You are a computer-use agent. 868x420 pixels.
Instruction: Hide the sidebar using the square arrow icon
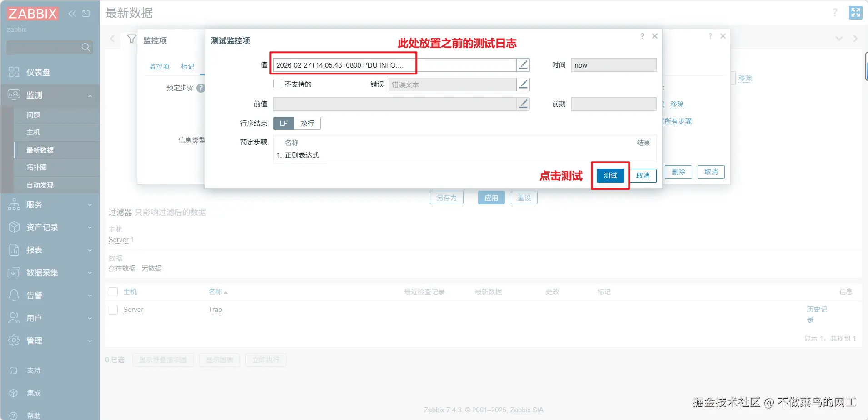tap(86, 14)
